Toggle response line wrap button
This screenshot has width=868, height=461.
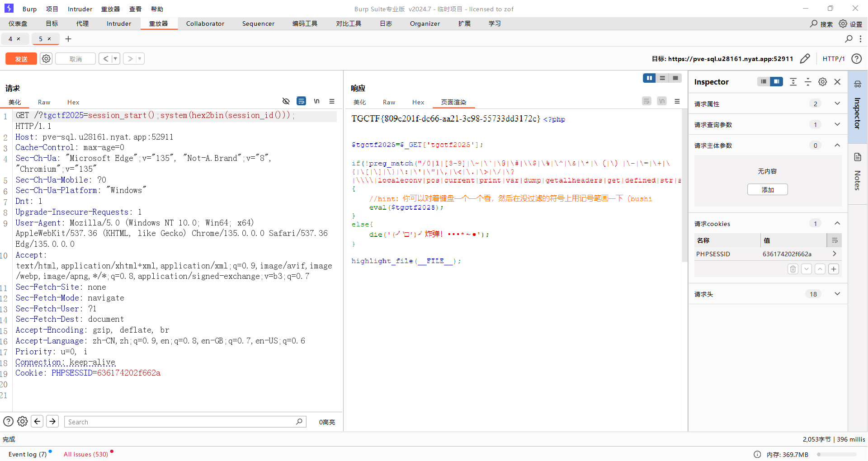coord(646,101)
